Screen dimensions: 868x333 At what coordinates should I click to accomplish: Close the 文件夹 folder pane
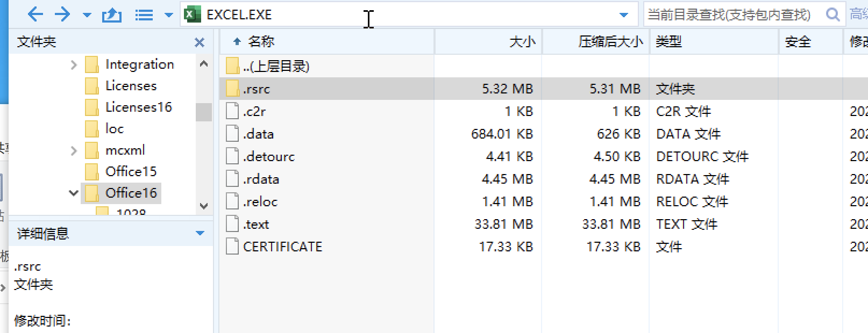[200, 42]
